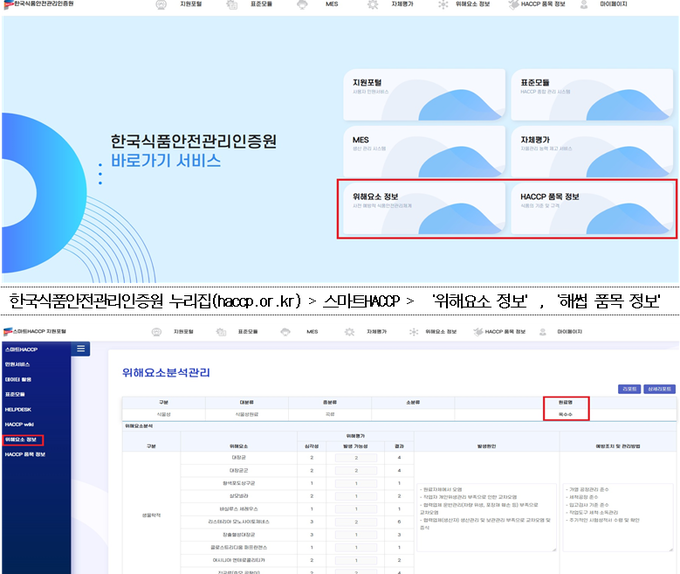This screenshot has width=680, height=574.
Task: Click the 지원포털 icon in the upper page header
Action: [x=161, y=4]
